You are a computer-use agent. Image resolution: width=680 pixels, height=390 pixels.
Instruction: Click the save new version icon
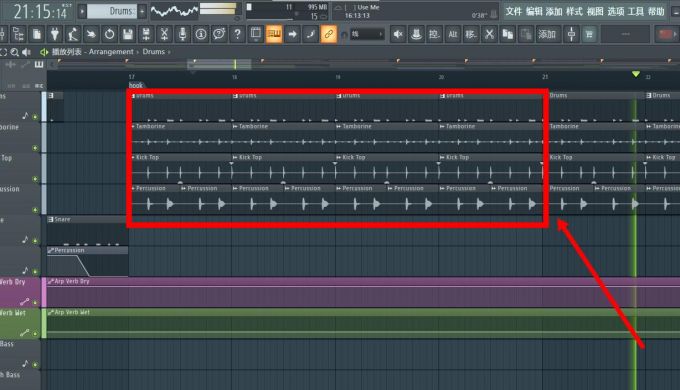coord(146,34)
